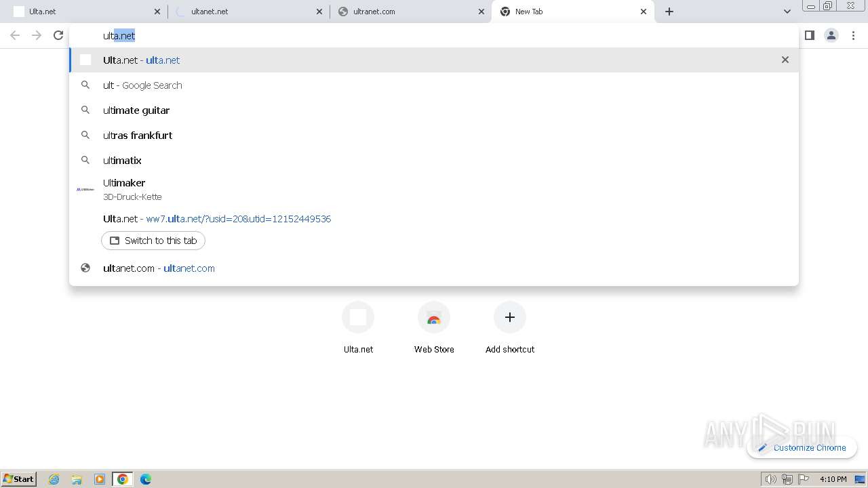Click the address bar text ulta.net
This screenshot has height=488, width=868.
[x=119, y=36]
